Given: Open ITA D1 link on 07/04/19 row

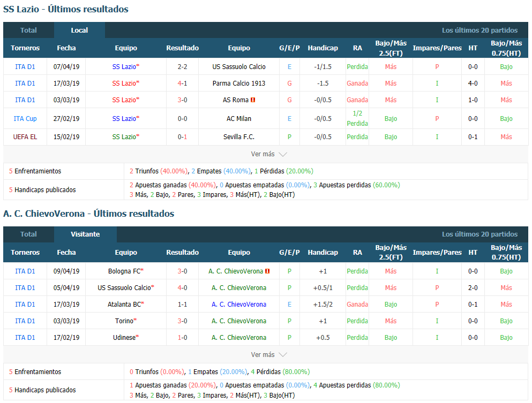Looking at the screenshot, I should [25, 67].
